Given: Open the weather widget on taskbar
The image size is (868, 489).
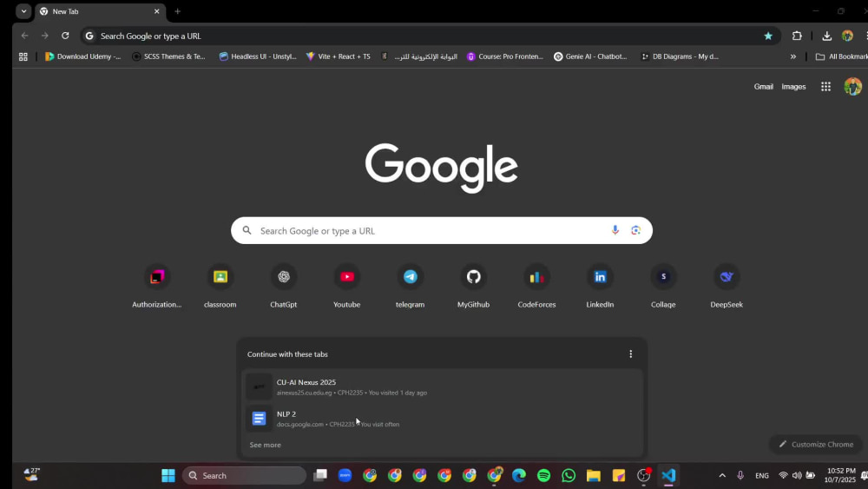Looking at the screenshot, I should tap(31, 474).
